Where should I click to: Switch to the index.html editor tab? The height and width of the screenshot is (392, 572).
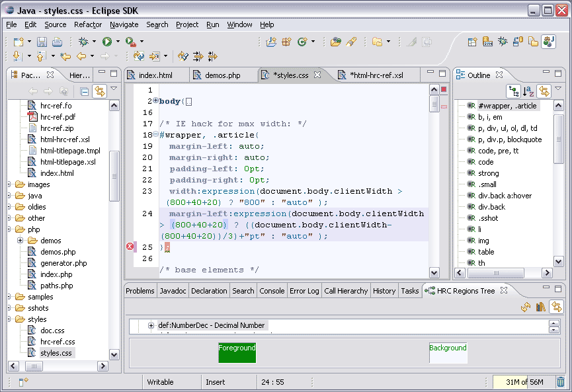coord(155,75)
